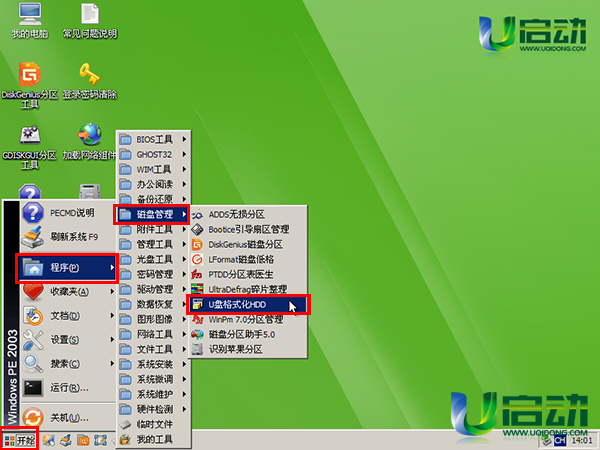The image size is (600, 450).
Task: Select the 图形图像 folder entry
Action: [x=153, y=319]
